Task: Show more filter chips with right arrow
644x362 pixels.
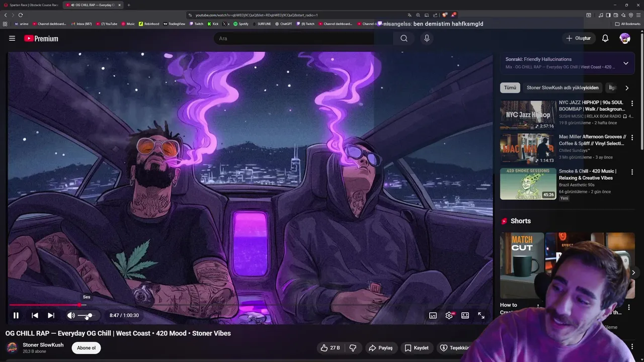Action: pyautogui.click(x=627, y=87)
